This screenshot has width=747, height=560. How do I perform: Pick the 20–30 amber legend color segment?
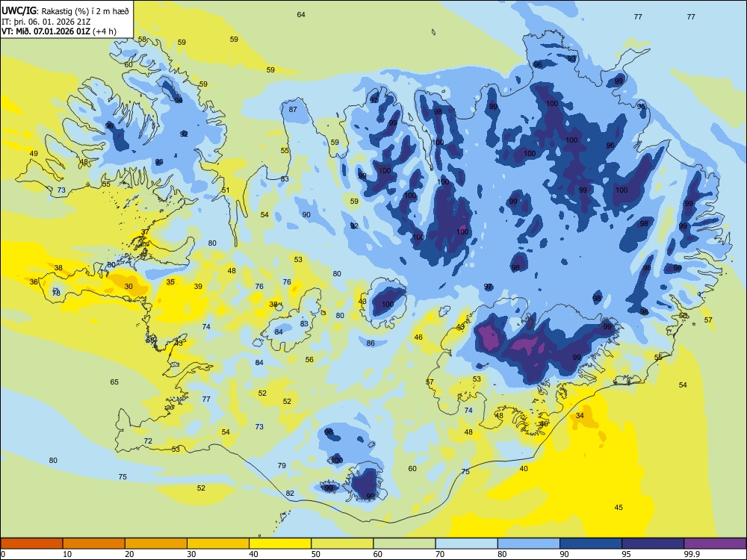coord(156,544)
